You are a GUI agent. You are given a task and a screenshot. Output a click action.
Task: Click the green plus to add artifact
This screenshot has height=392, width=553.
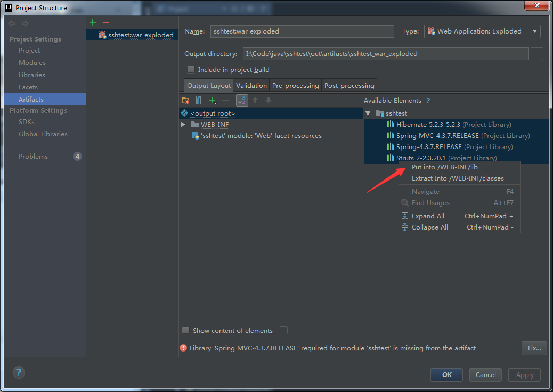(x=93, y=22)
